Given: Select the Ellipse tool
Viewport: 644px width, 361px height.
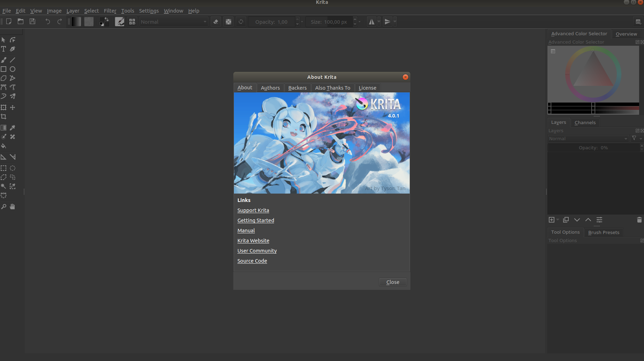Looking at the screenshot, I should (x=13, y=69).
